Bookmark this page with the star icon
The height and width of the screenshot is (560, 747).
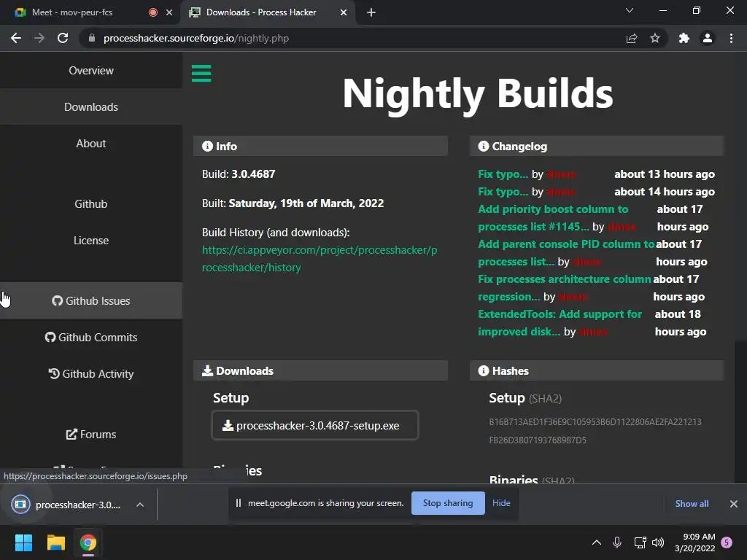coord(655,38)
